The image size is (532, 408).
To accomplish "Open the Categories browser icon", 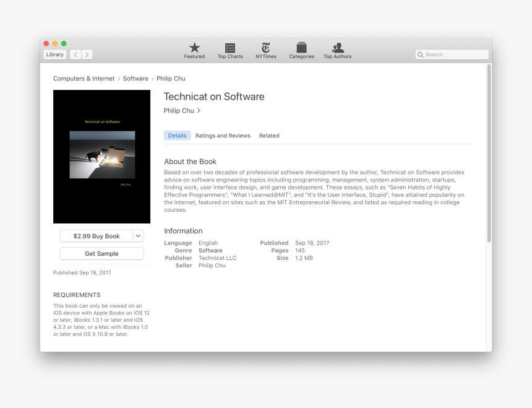I will point(301,48).
